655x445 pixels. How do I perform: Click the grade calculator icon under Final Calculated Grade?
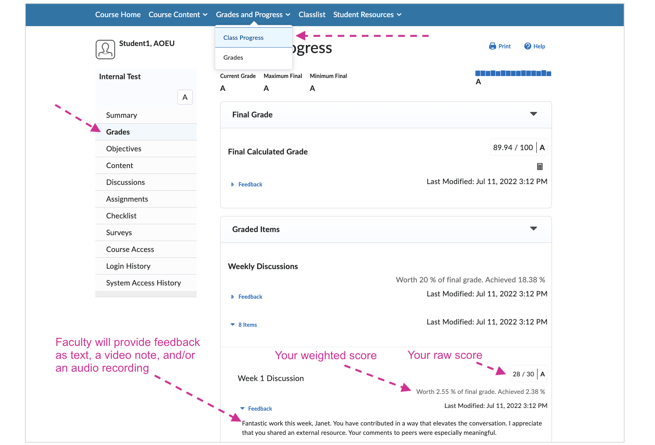540,166
